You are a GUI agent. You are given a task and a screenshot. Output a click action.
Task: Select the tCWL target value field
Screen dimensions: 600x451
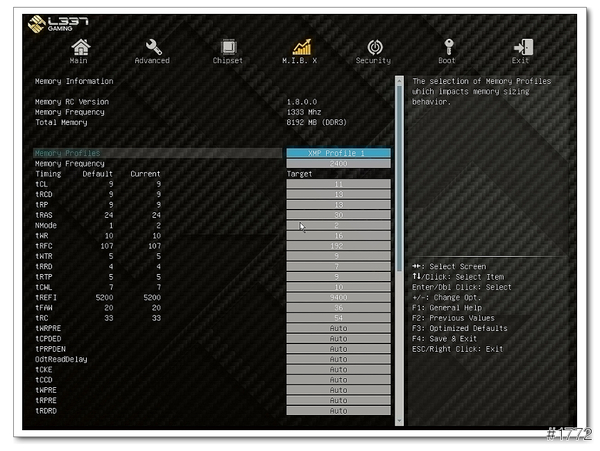pyautogui.click(x=339, y=287)
